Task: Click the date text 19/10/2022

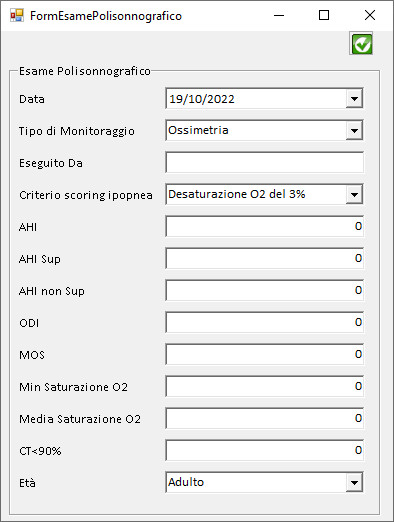Action: (x=202, y=99)
